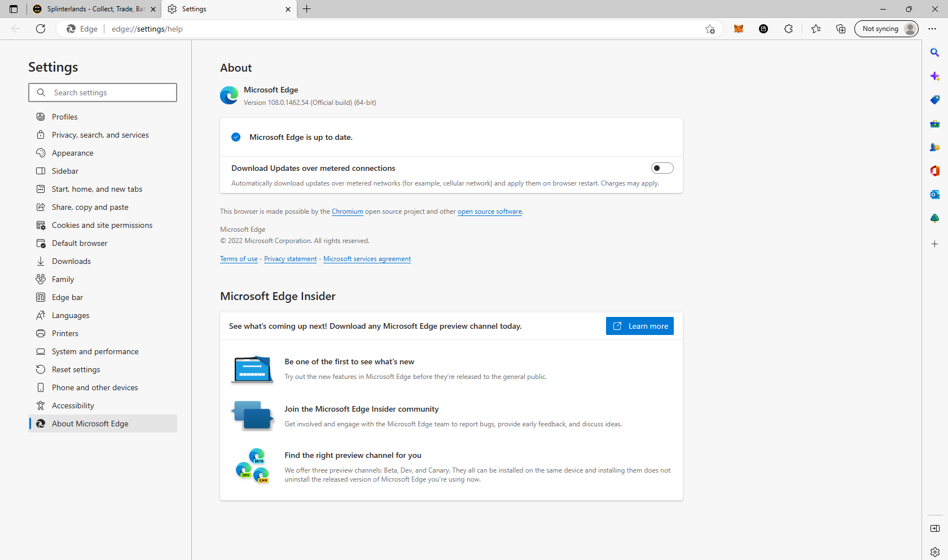Open the Profiles settings section
The height and width of the screenshot is (560, 948).
[103, 117]
